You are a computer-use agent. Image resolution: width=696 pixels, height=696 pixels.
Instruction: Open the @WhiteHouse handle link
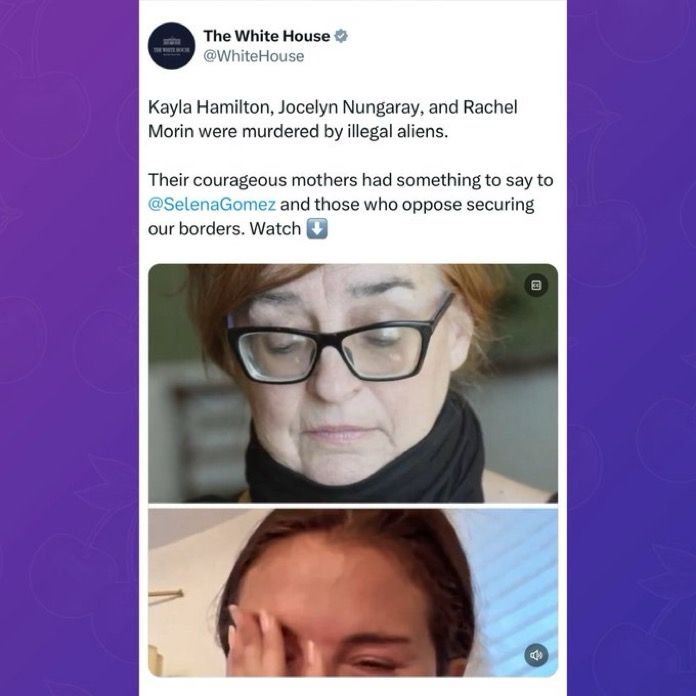tap(253, 56)
